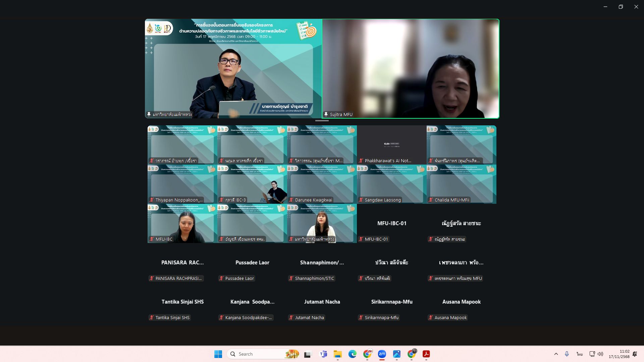Click muted mic icon of Chalida MFU-MFii

(431, 200)
